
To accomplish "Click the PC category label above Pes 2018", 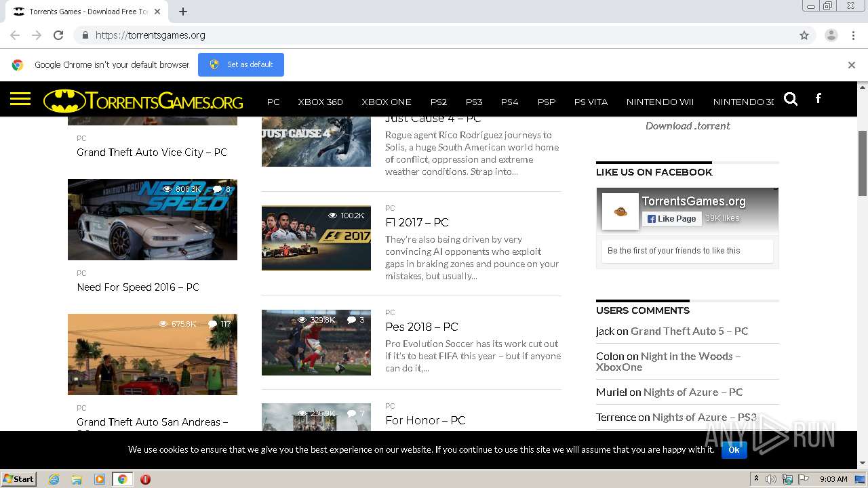I will pos(390,312).
